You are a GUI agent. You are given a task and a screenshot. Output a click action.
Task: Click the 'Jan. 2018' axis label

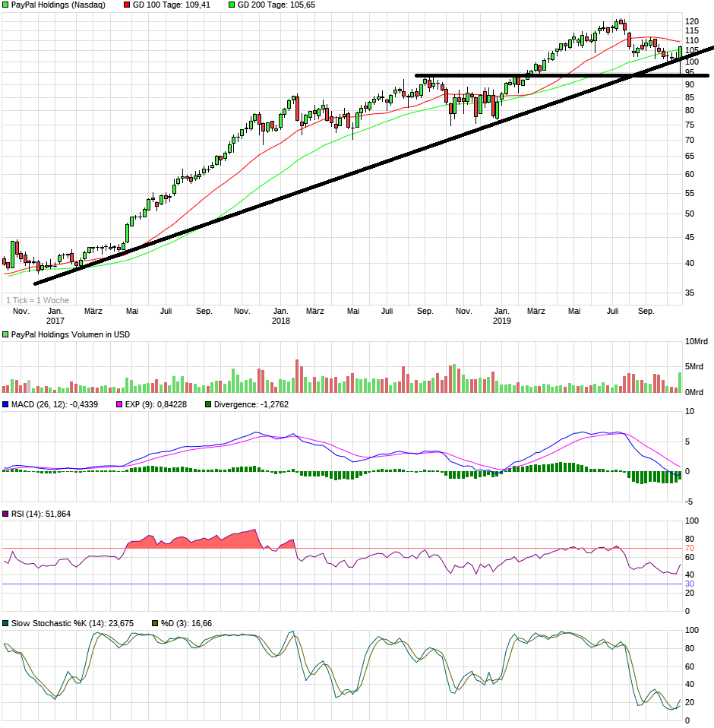pyautogui.click(x=281, y=315)
